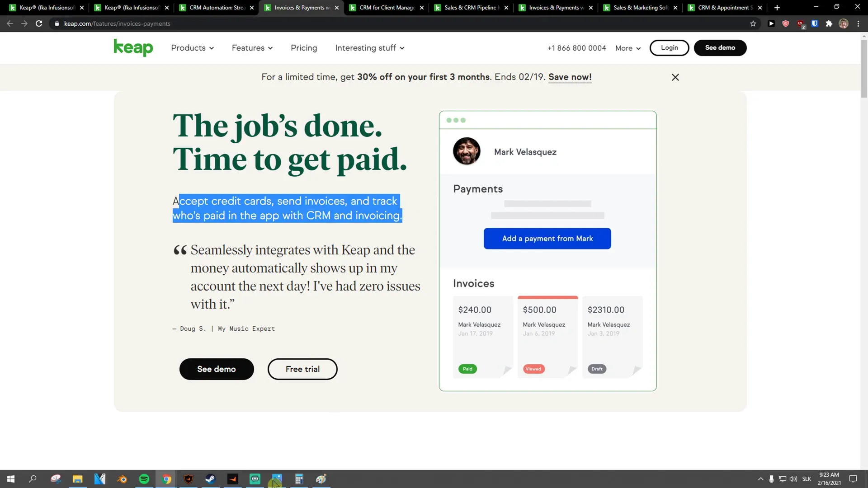Open the Pricing menu item

[x=304, y=47]
